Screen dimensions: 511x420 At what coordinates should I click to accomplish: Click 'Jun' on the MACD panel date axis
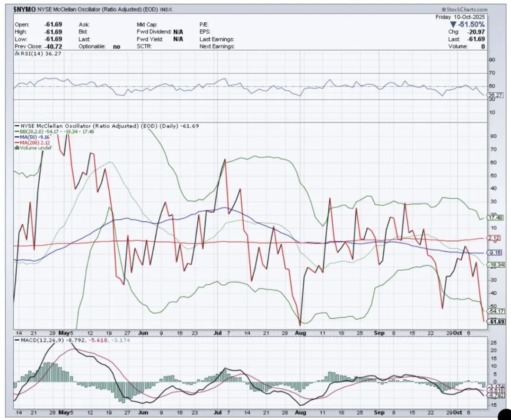point(143,412)
